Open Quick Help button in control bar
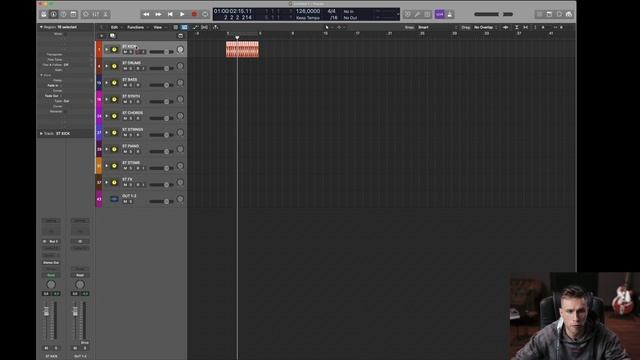Image resolution: width=640 pixels, height=360 pixels. pyautogui.click(x=63, y=14)
